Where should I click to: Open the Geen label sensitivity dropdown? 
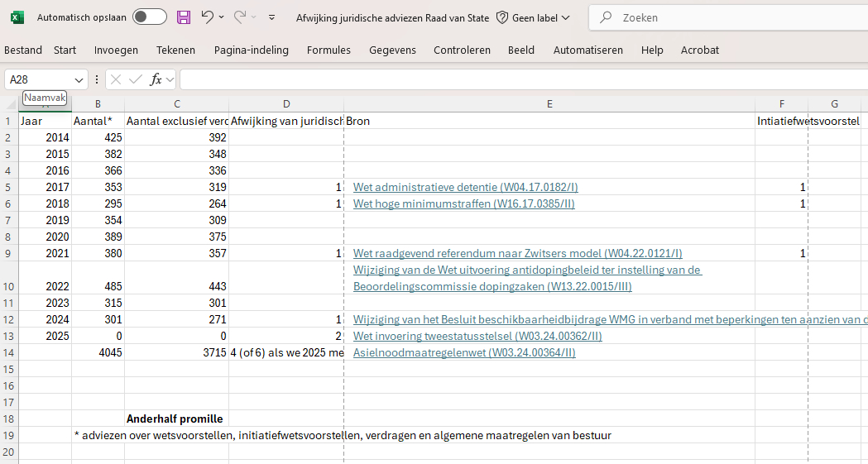pos(533,17)
